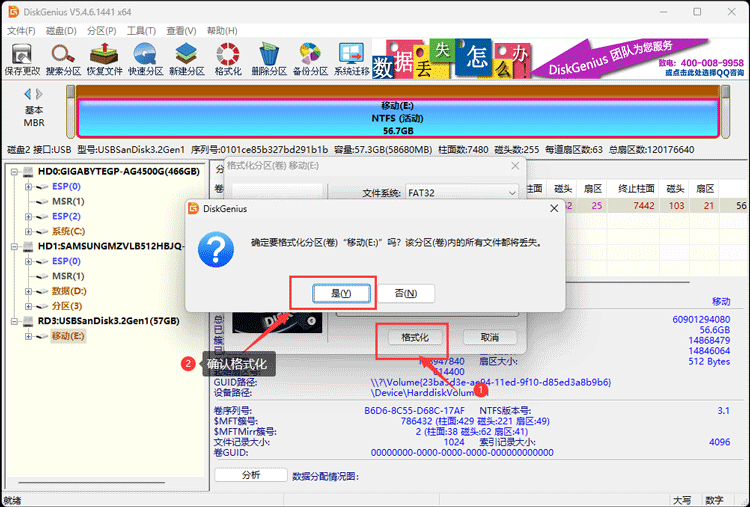This screenshot has width=750, height=507.
Task: Open the 工具(T) menu
Action: tap(141, 31)
